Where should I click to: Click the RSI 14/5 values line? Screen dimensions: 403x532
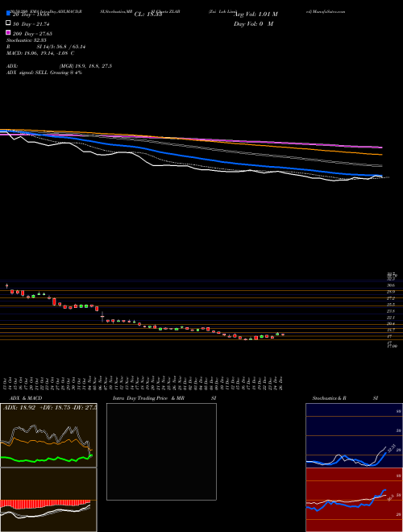[46, 47]
